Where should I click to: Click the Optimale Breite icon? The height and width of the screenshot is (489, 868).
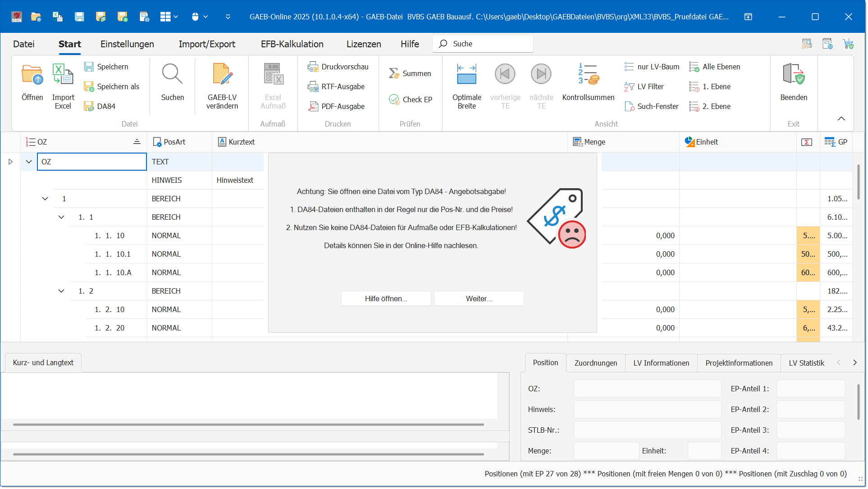(x=466, y=75)
